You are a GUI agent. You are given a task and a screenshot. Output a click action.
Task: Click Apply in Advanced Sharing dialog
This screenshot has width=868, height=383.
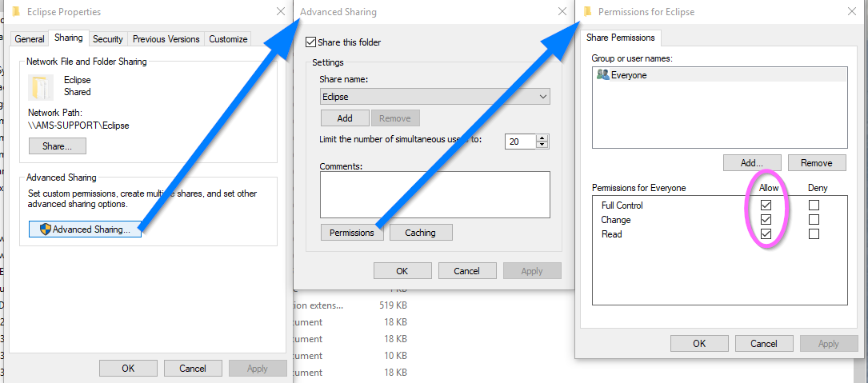[532, 270]
